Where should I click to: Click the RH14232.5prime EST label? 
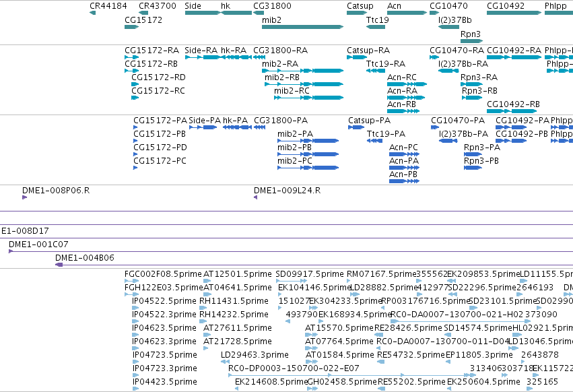(234, 315)
